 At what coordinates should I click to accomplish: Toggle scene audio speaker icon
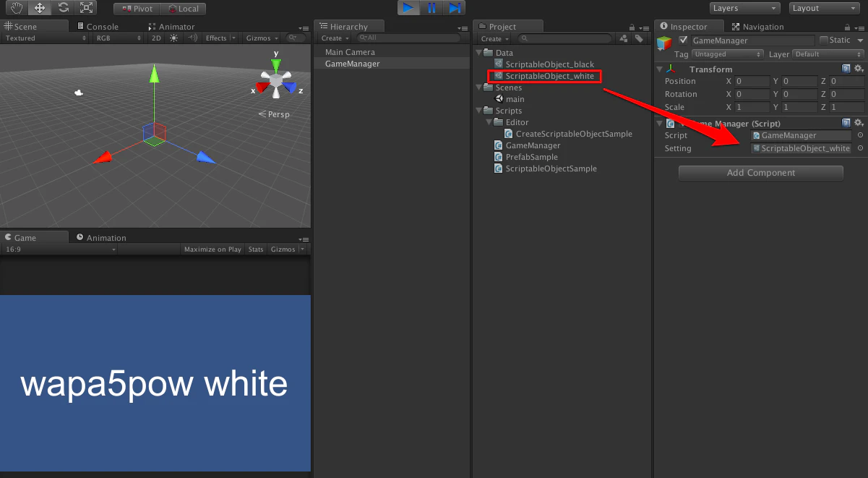pos(192,38)
